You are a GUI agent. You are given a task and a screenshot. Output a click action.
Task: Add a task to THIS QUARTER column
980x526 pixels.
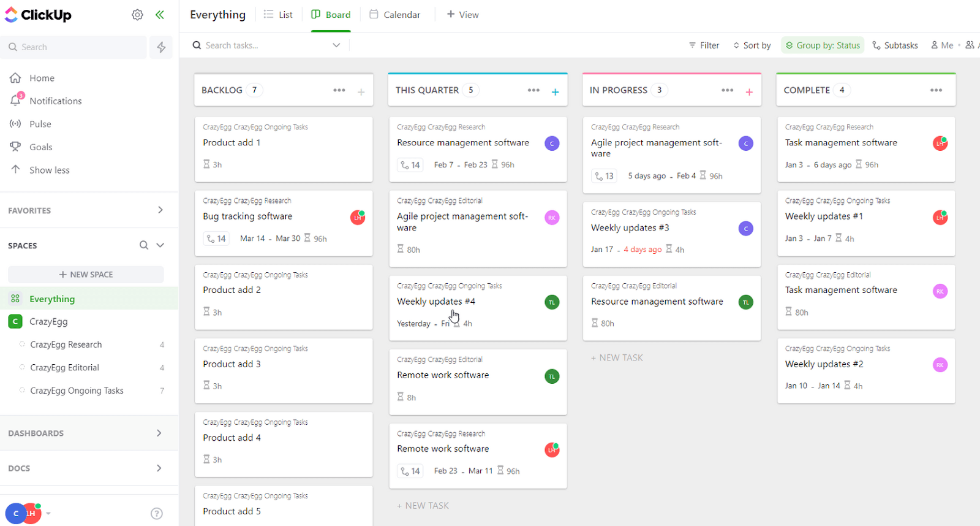coord(555,92)
